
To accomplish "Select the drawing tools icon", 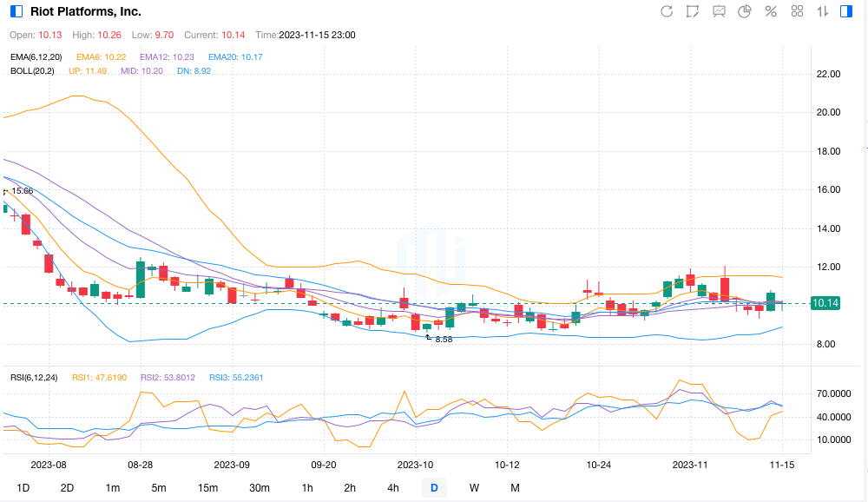I will click(693, 11).
